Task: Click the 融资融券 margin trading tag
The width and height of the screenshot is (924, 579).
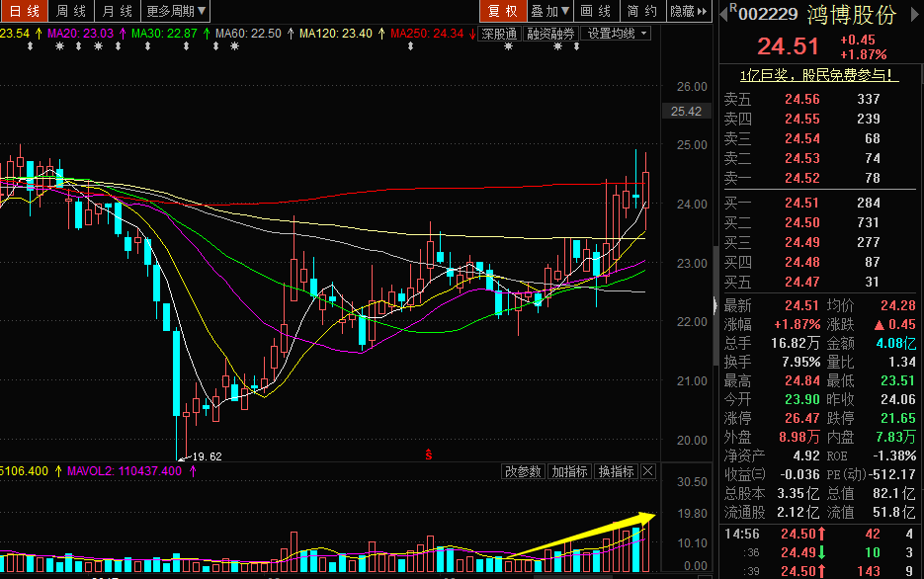Action: tap(550, 33)
